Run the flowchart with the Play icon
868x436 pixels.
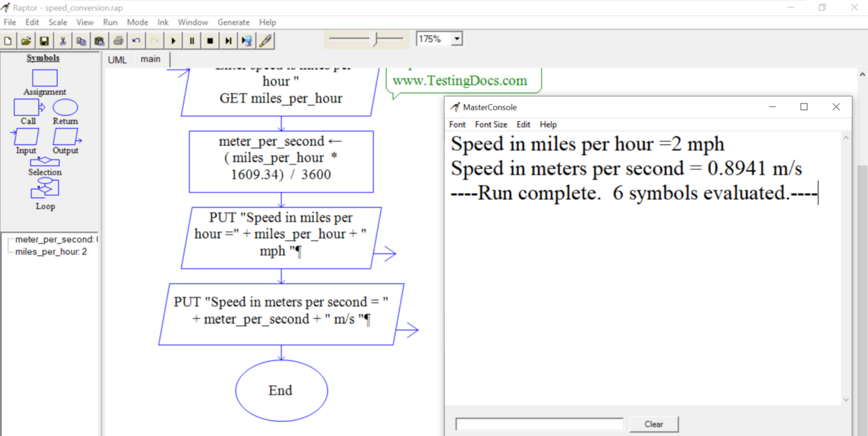[x=172, y=40]
